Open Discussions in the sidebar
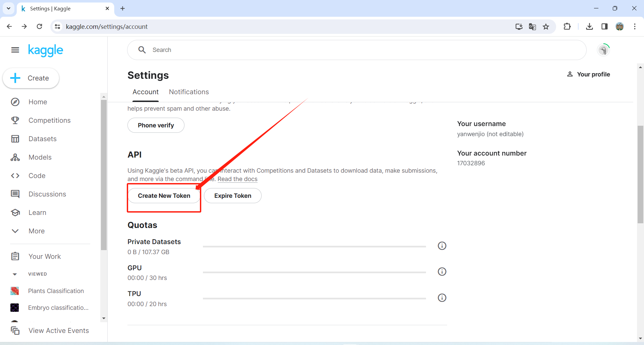This screenshot has width=644, height=345. click(47, 194)
